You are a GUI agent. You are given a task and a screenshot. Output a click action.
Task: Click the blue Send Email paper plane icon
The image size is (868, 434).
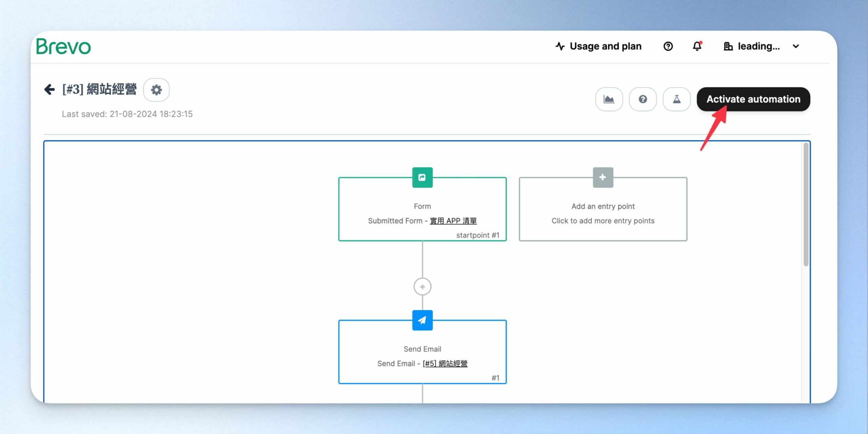click(x=422, y=320)
